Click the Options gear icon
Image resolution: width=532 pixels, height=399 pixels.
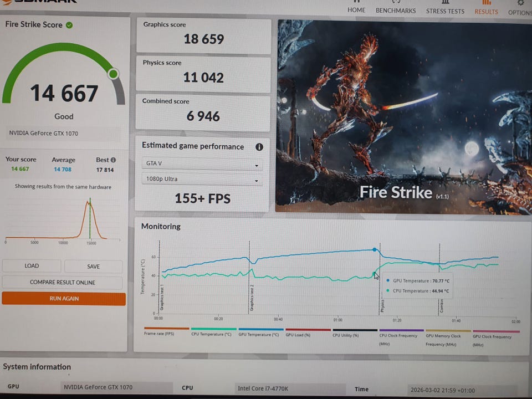[520, 2]
